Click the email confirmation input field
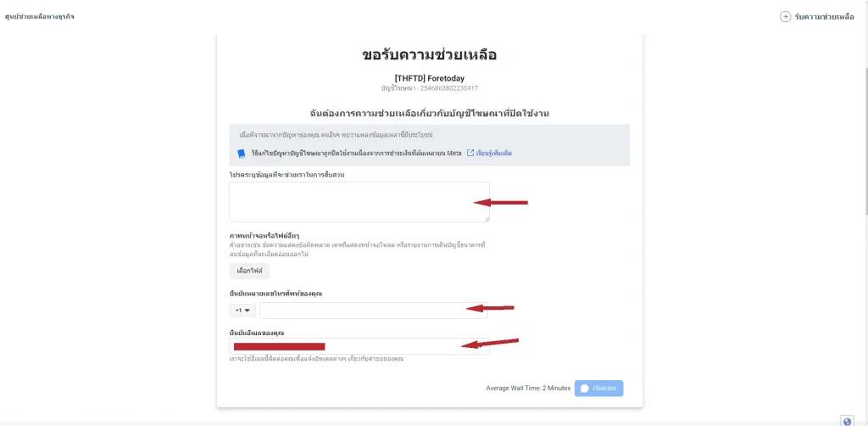The height and width of the screenshot is (426, 868). click(359, 346)
